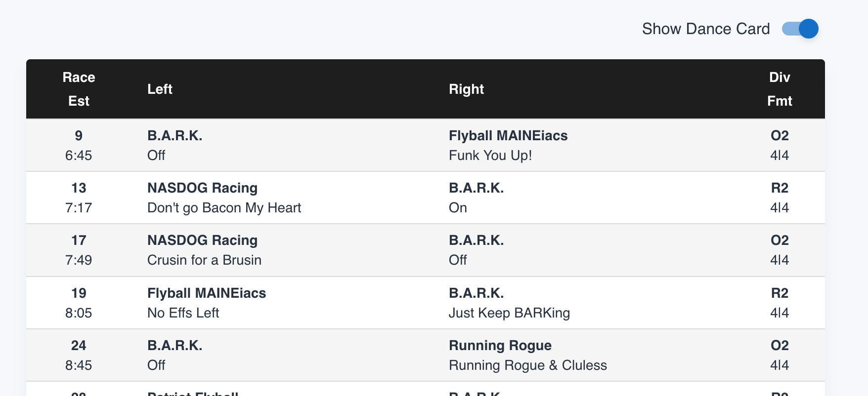Toggle the Show Dance Card switch
The width and height of the screenshot is (868, 396).
[x=800, y=29]
